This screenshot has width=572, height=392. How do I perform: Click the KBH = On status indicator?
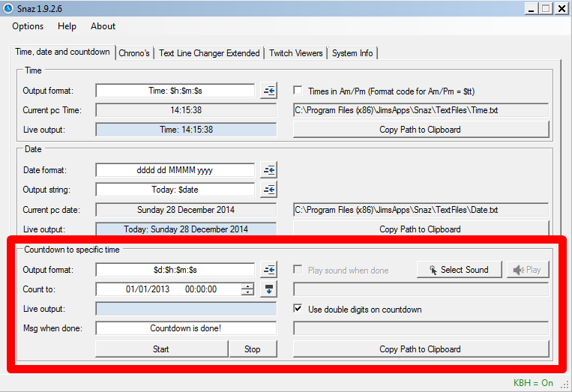click(x=533, y=383)
